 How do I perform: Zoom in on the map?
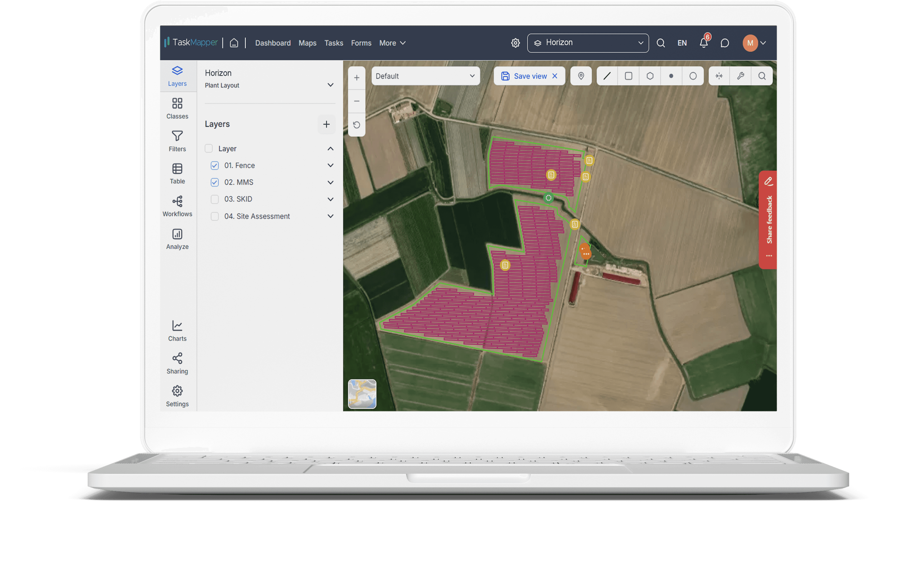(x=357, y=78)
